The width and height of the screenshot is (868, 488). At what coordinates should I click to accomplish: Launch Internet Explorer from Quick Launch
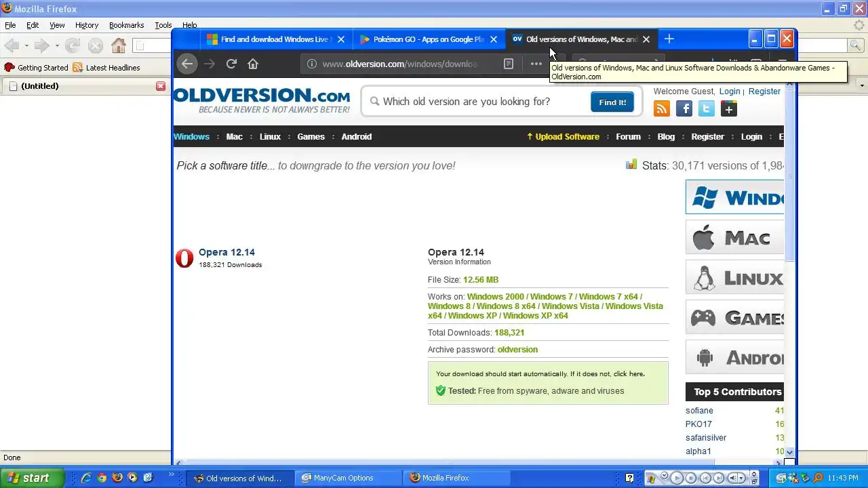86,478
